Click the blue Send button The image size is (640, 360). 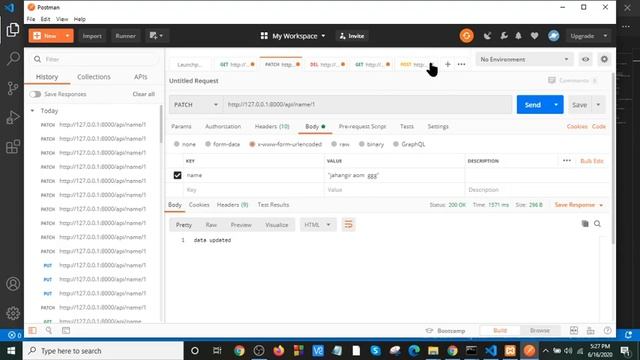(x=532, y=105)
